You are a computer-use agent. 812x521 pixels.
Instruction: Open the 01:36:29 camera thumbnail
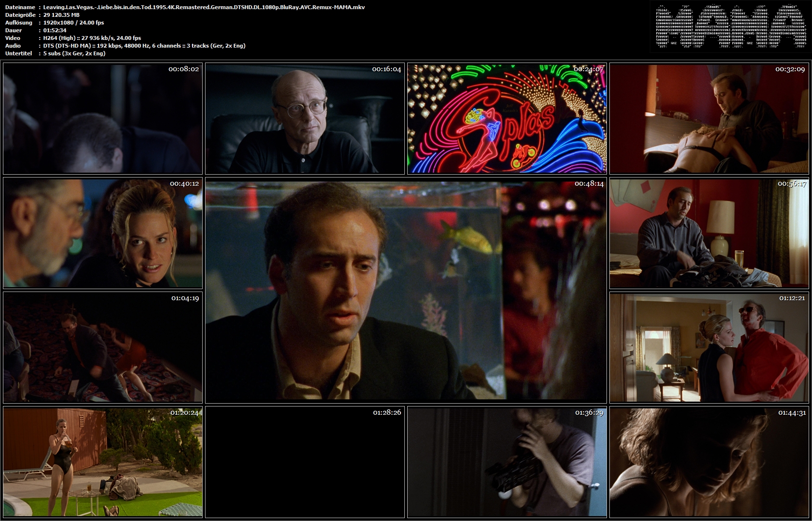(x=507, y=462)
